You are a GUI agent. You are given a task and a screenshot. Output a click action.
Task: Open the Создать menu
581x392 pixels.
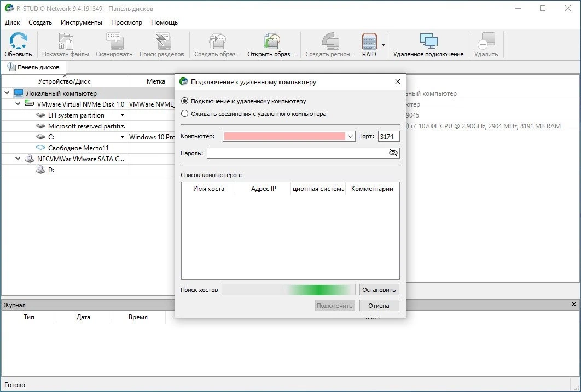tap(40, 22)
